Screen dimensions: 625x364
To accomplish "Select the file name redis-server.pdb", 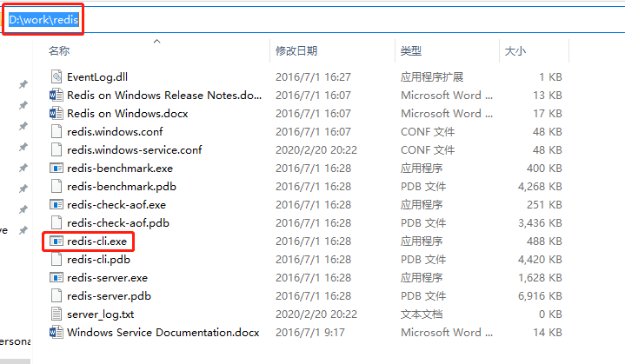I will [x=109, y=296].
